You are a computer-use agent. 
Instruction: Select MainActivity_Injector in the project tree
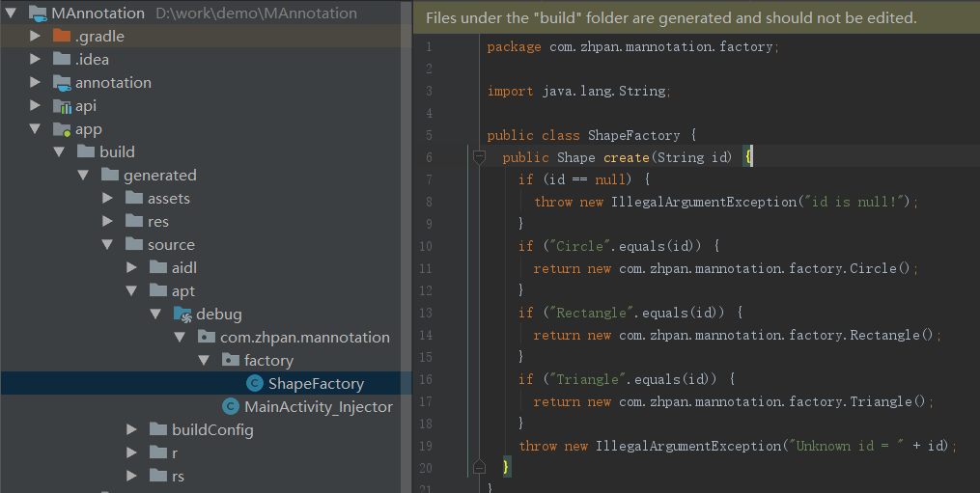click(318, 407)
